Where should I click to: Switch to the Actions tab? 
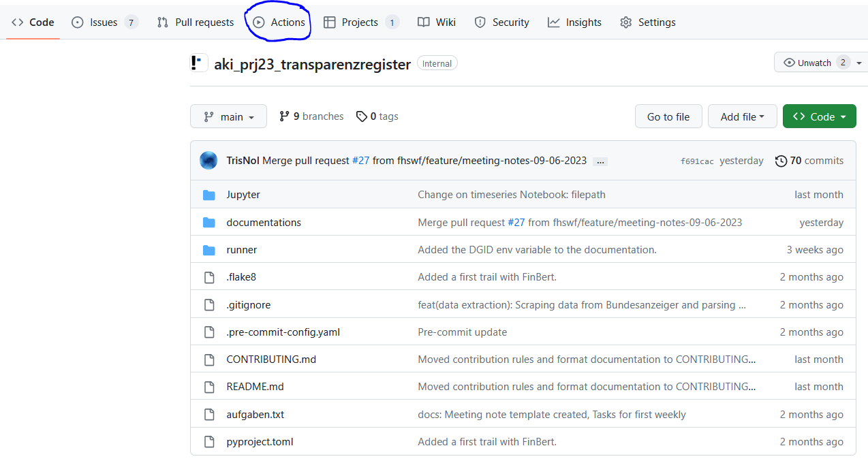pos(279,22)
